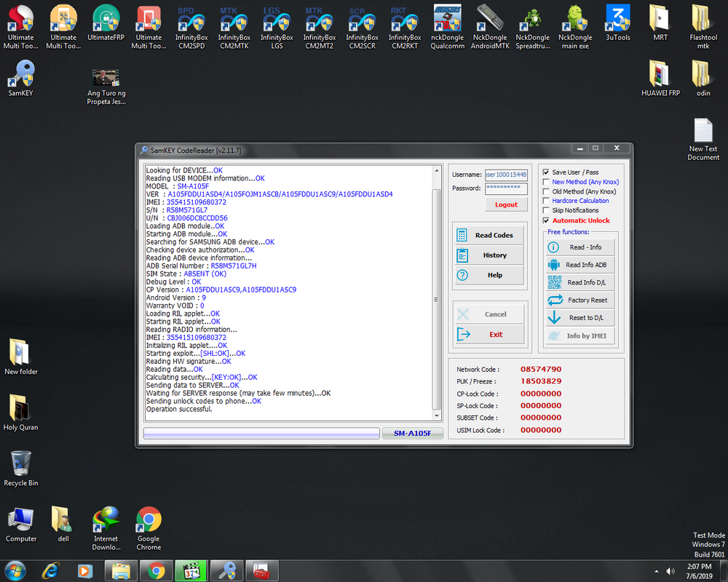Open InfinityBox CM2MT2 shortcut
The width and height of the screenshot is (728, 582).
pyautogui.click(x=320, y=27)
